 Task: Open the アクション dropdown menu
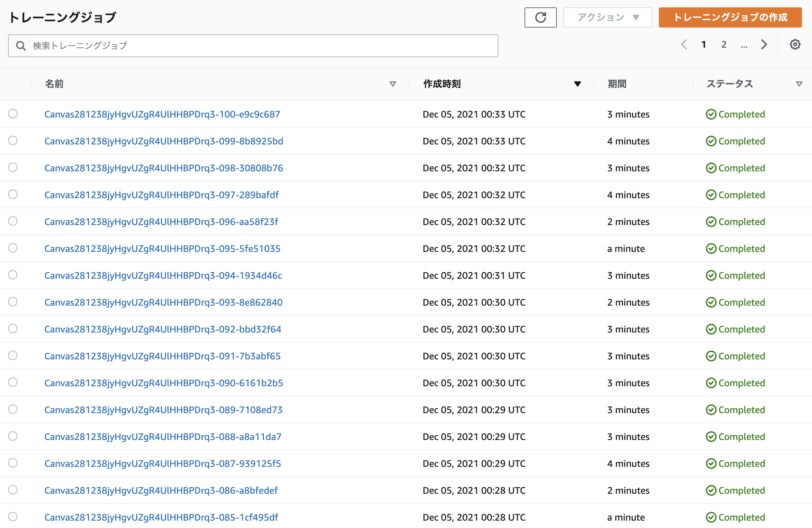click(607, 17)
